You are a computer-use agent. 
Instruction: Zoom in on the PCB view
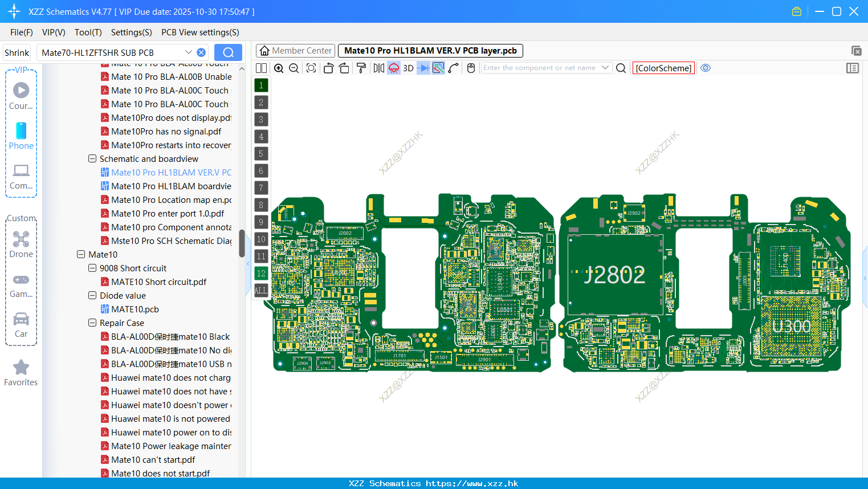tap(279, 68)
